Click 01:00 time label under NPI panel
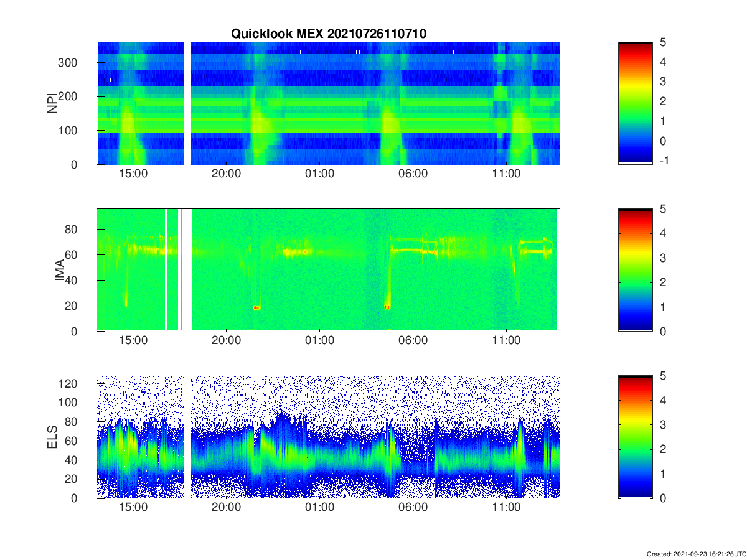This screenshot has height=560, width=747. (320, 175)
